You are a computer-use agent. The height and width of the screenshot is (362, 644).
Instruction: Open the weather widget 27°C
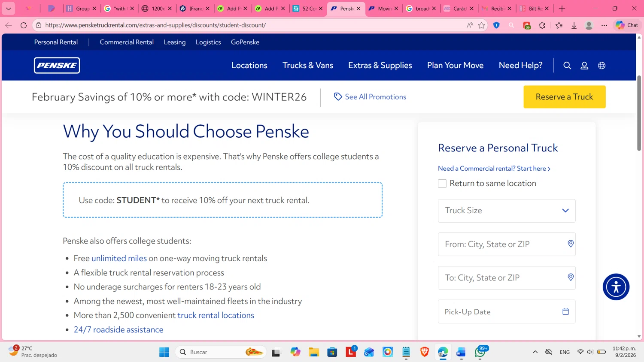tap(33, 352)
